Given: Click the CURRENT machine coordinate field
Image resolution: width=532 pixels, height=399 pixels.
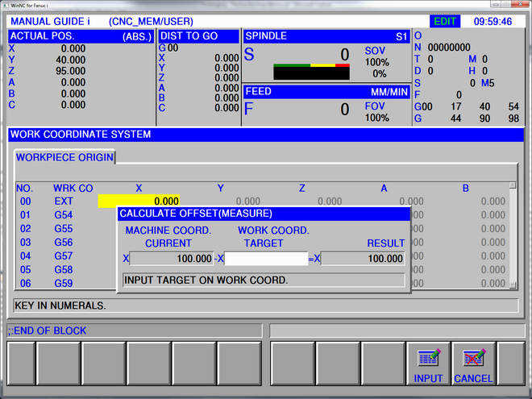Looking at the screenshot, I should tap(171, 259).
